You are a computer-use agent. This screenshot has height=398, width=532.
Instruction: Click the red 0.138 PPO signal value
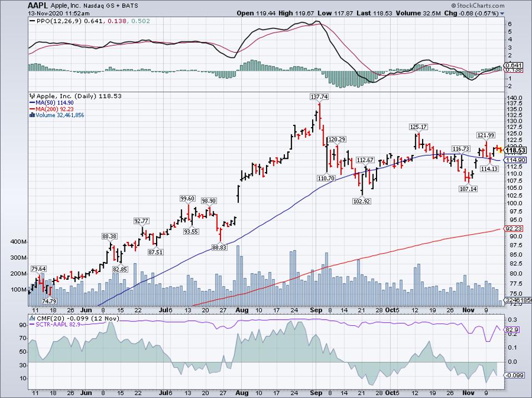(117, 21)
